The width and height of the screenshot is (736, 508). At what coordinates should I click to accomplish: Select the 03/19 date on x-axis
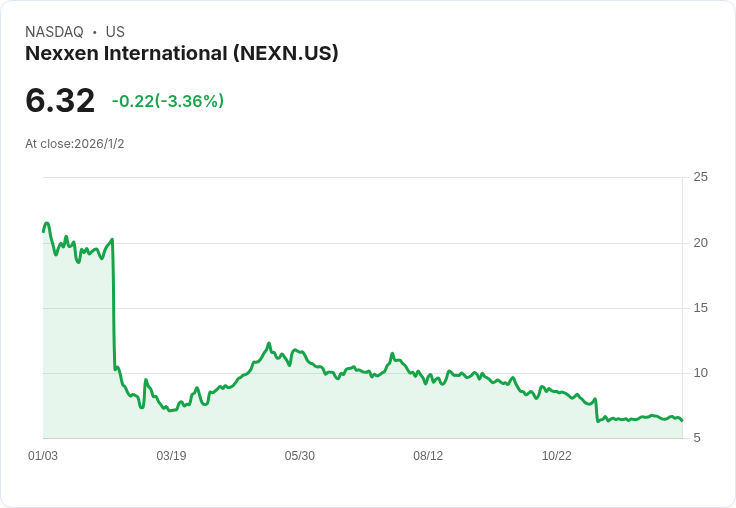pos(171,456)
